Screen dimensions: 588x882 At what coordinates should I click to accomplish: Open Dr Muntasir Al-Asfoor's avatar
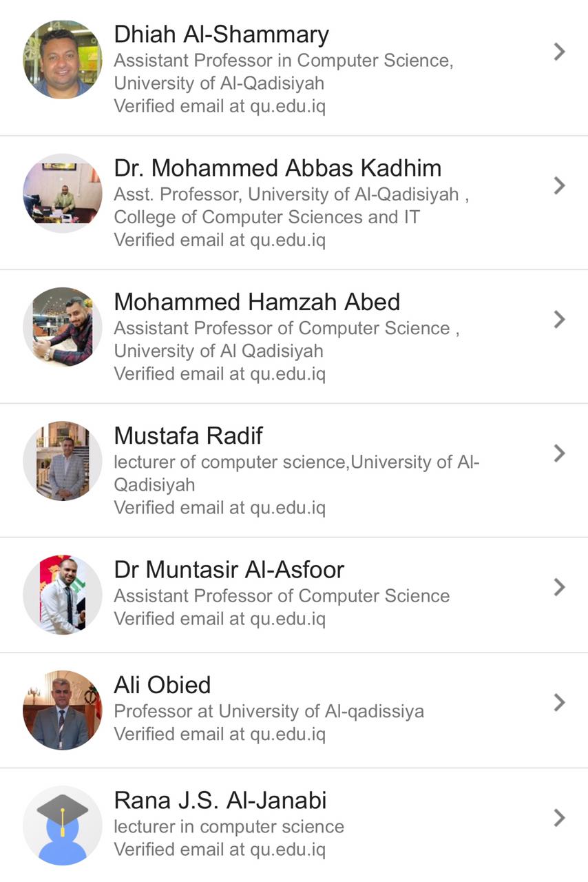[x=62, y=594]
